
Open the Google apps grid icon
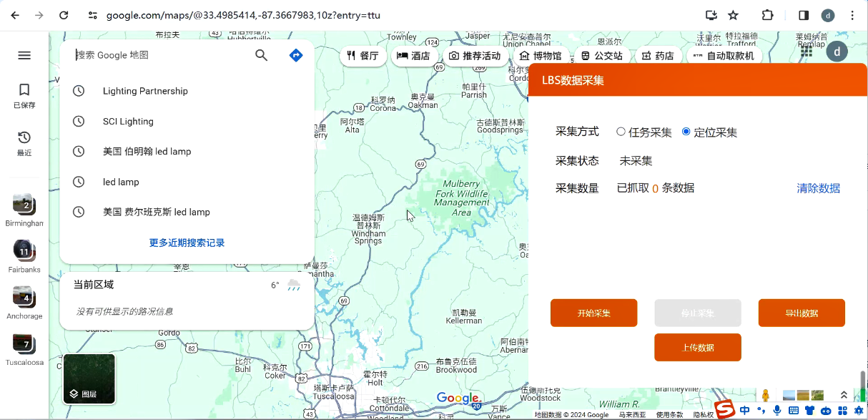click(807, 51)
